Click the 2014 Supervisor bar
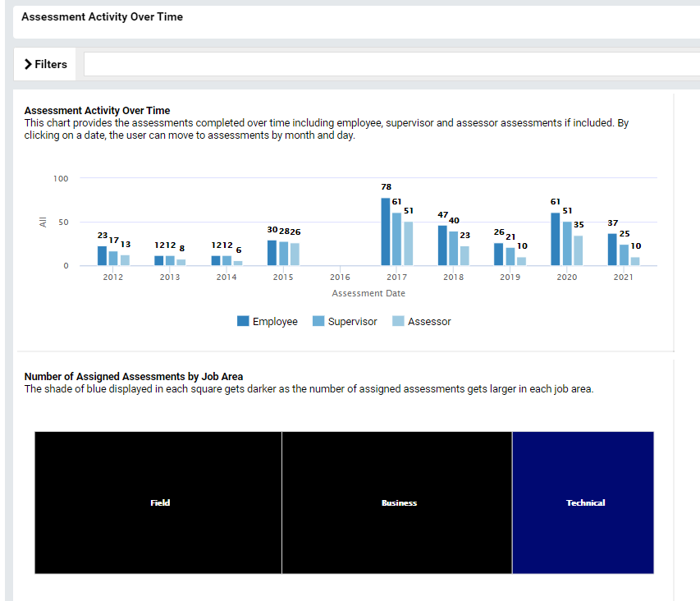Image resolution: width=700 pixels, height=601 pixels. (x=226, y=261)
